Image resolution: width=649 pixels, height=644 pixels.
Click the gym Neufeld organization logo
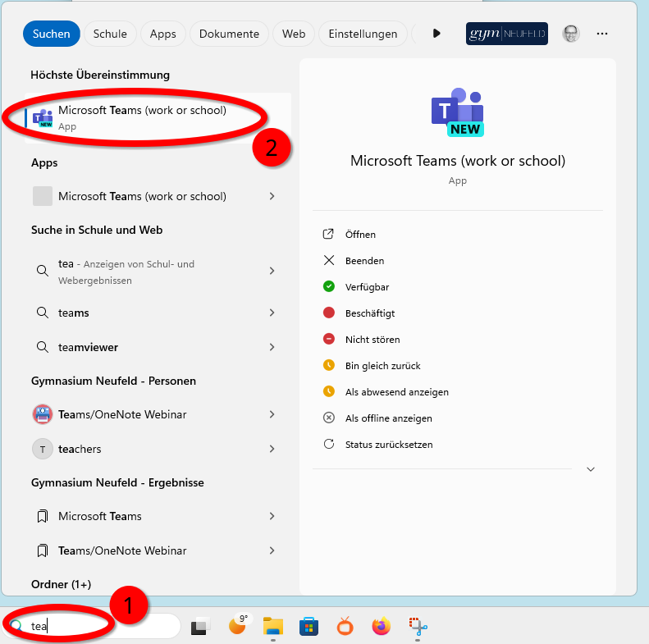coord(506,34)
